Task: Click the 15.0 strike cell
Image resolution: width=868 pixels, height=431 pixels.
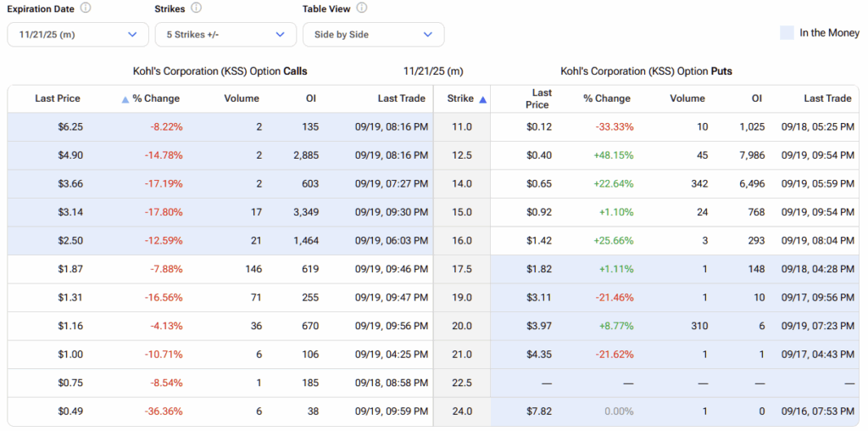Action: 462,212
